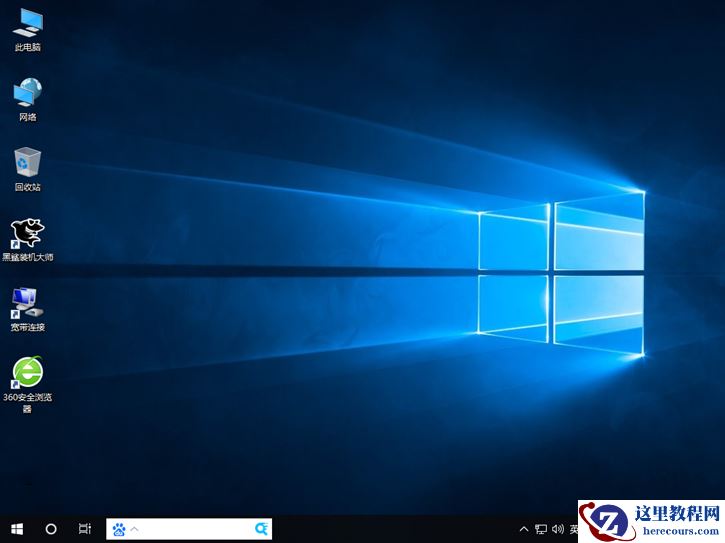Screen dimensions: 725x543
Task: Open the network status tray icon
Action: coord(541,529)
